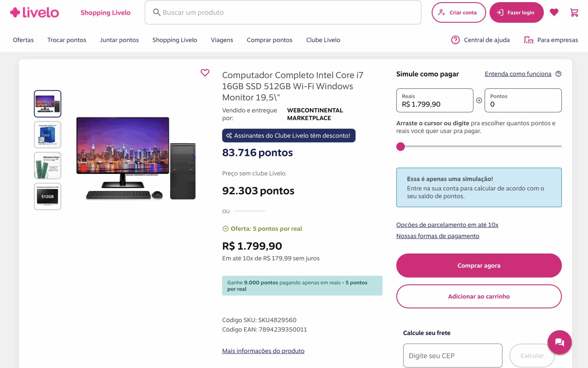Click the Calcular shipping button
The width and height of the screenshot is (588, 368).
(x=532, y=355)
